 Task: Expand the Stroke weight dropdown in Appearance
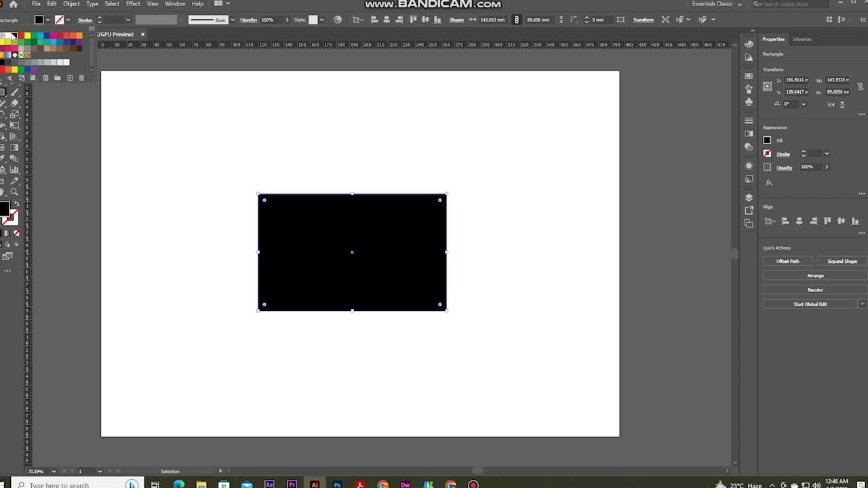pyautogui.click(x=827, y=154)
